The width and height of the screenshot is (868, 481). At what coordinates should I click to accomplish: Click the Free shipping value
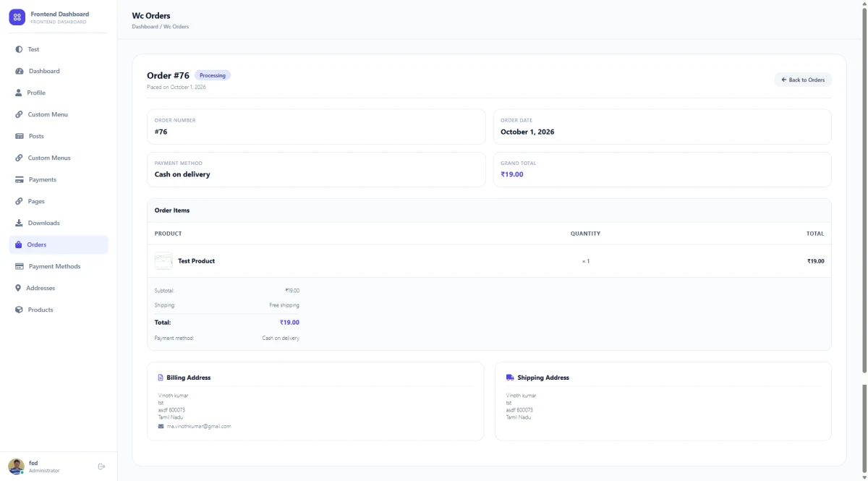pyautogui.click(x=284, y=305)
